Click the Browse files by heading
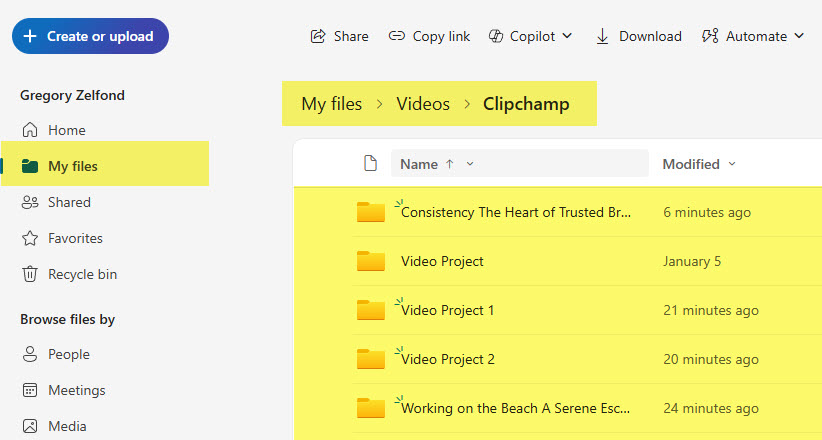Image resolution: width=822 pixels, height=440 pixels. [68, 319]
